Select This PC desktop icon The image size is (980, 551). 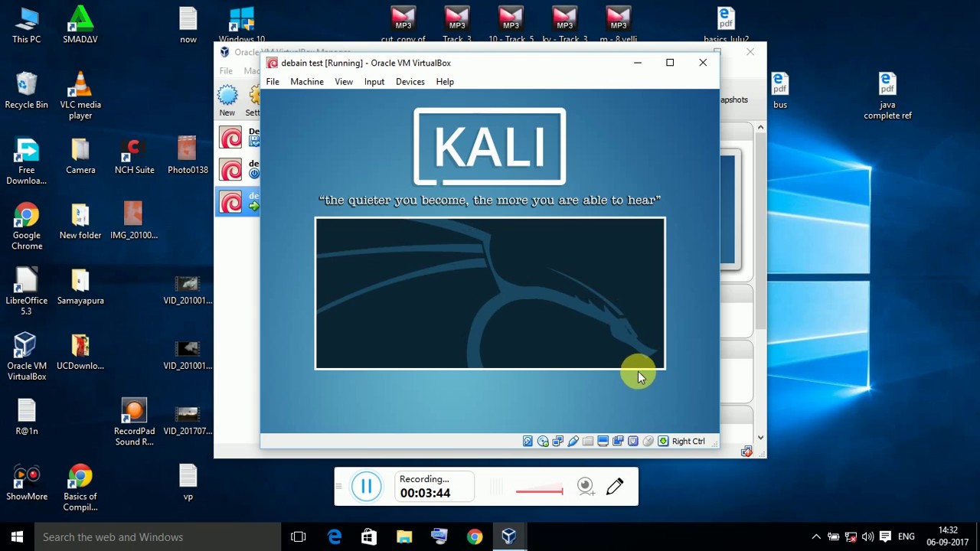(26, 25)
